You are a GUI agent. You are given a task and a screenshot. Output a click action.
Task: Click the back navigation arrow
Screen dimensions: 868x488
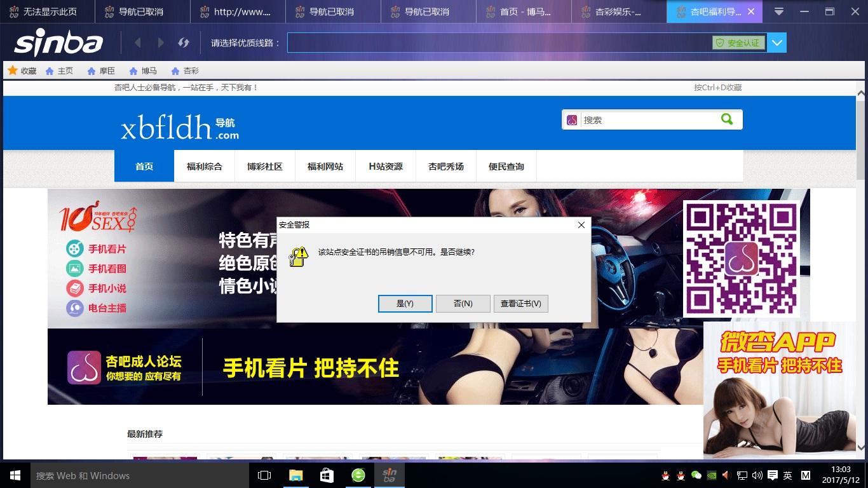(x=137, y=43)
